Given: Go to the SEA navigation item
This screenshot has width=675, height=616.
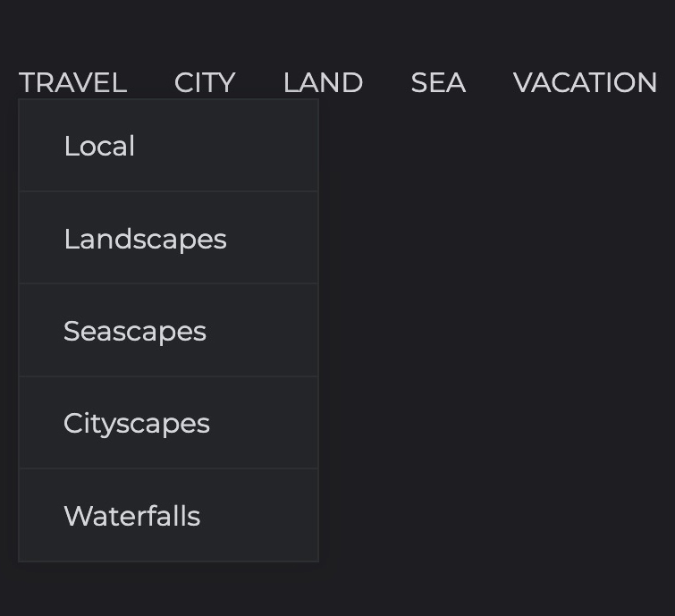Looking at the screenshot, I should [x=438, y=82].
